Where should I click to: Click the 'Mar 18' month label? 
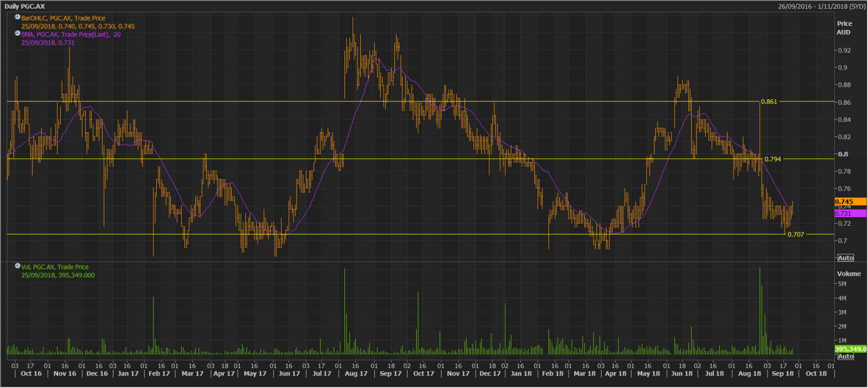coord(585,373)
